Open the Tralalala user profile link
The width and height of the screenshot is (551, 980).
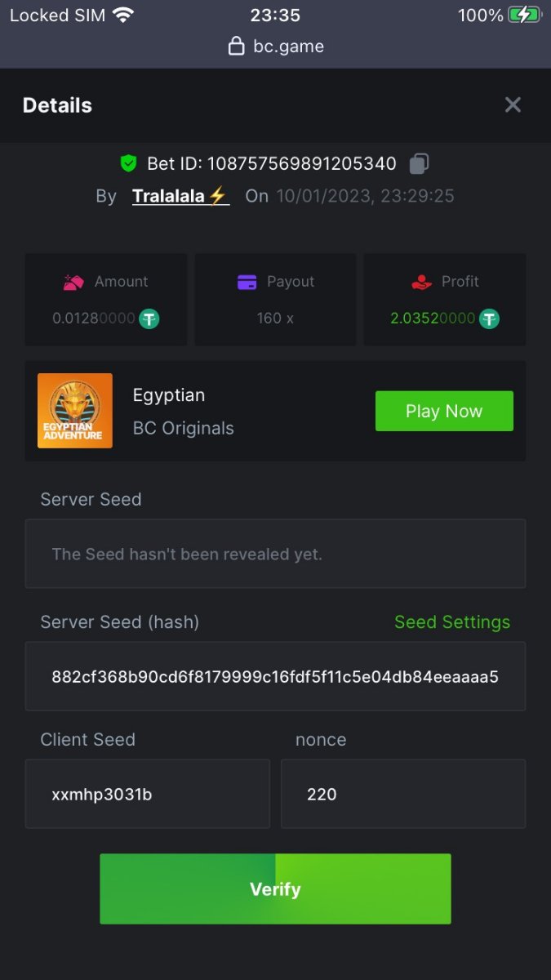click(180, 196)
